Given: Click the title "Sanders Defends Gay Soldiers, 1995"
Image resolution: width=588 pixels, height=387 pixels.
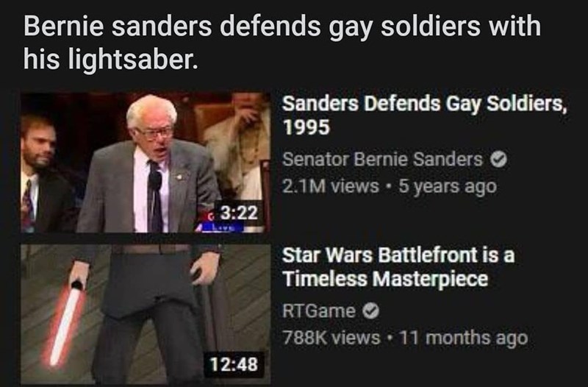Looking at the screenshot, I should coord(425,115).
